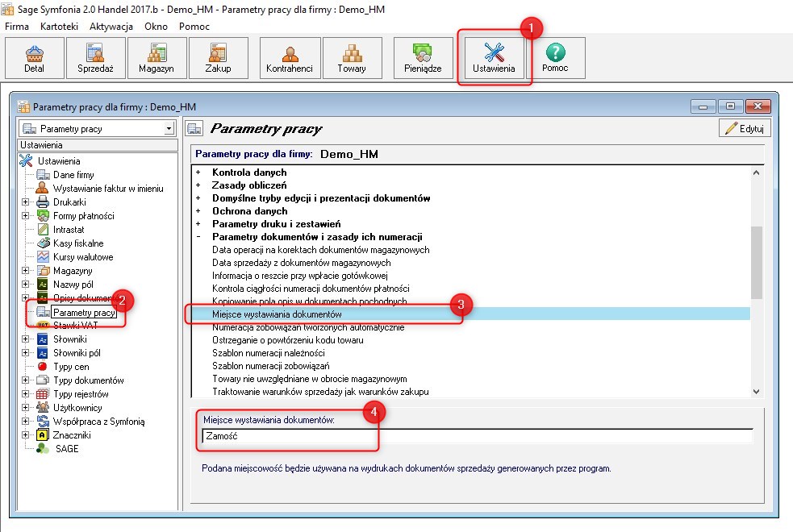
Task: Select Ustawienia root tree item
Action: coord(59,161)
